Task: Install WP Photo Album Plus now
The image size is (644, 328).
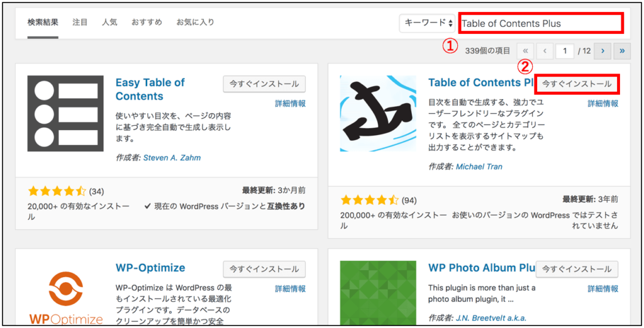Action: coord(577,270)
